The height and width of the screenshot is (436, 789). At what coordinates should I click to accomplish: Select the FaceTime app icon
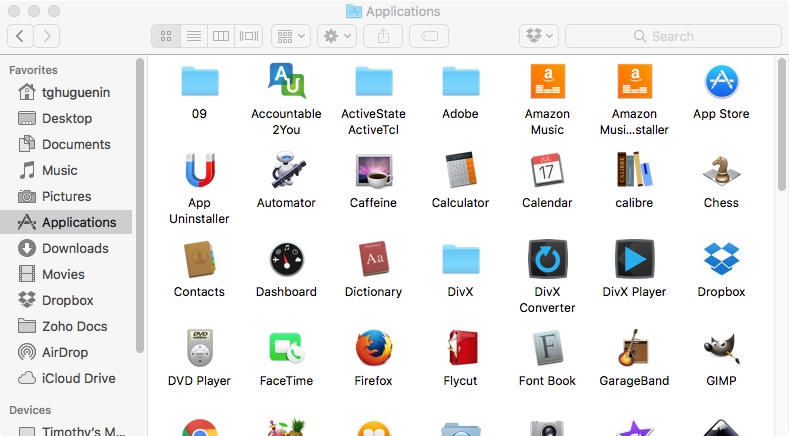pos(286,348)
